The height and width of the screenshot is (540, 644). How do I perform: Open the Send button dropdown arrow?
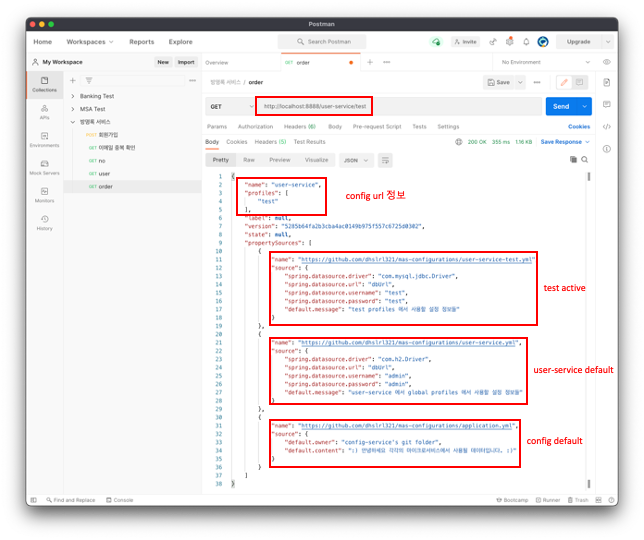coord(584,106)
